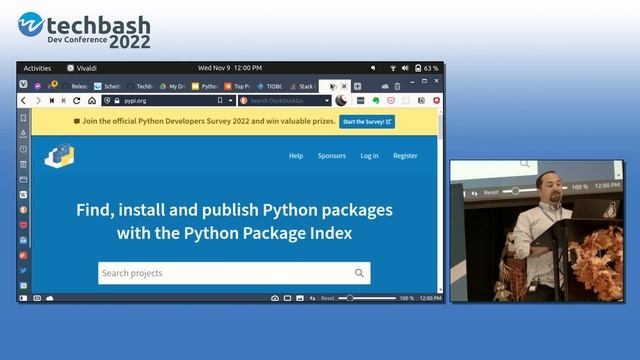Open the clock showing Wed Nov 9
Viewport: 640px width, 360px height.
230,68
